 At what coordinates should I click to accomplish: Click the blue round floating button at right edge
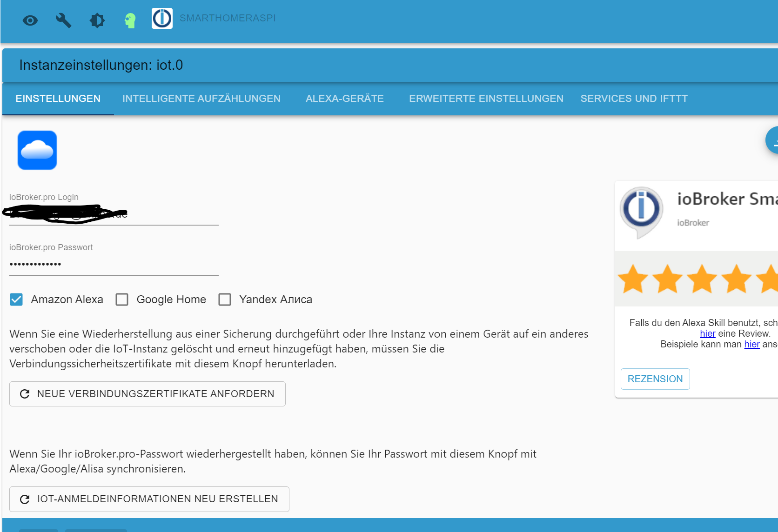pyautogui.click(x=772, y=140)
